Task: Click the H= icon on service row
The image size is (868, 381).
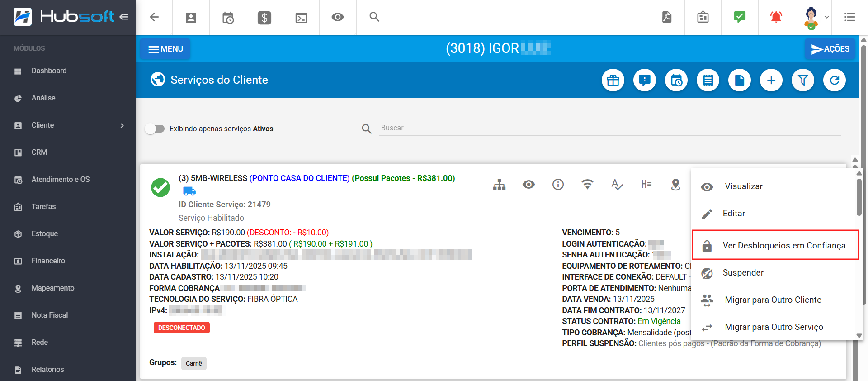Action: tap(646, 184)
